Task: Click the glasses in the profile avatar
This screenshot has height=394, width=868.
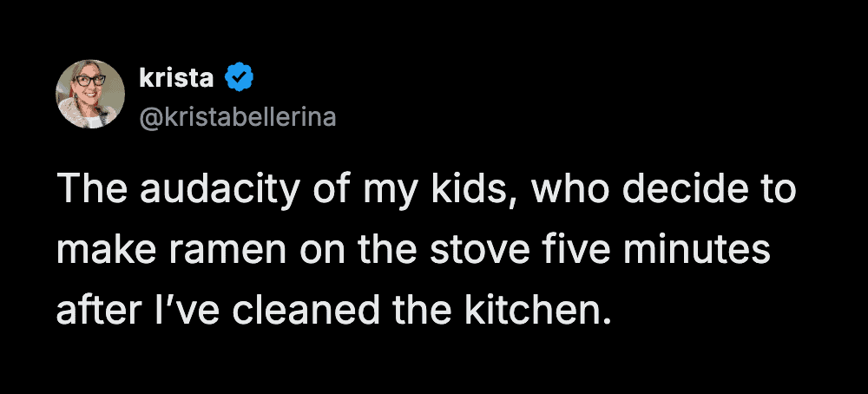Action: pos(90,80)
